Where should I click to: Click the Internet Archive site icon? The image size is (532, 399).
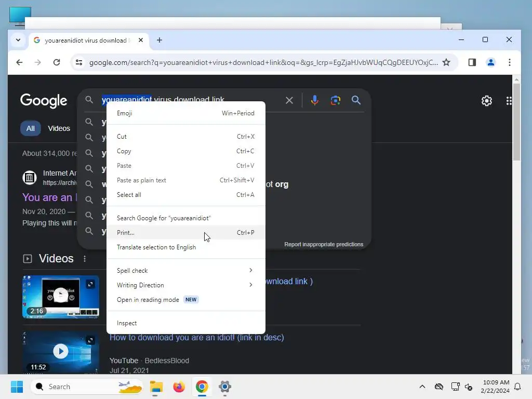click(30, 178)
